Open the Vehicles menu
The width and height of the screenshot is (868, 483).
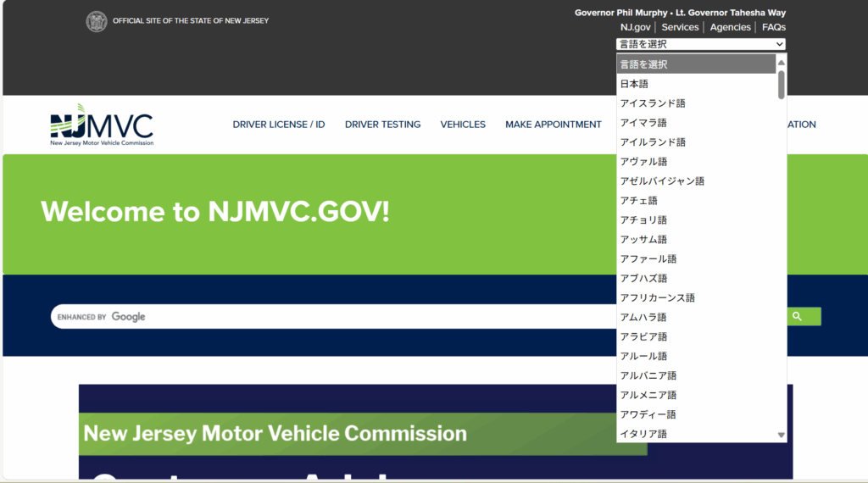point(463,125)
